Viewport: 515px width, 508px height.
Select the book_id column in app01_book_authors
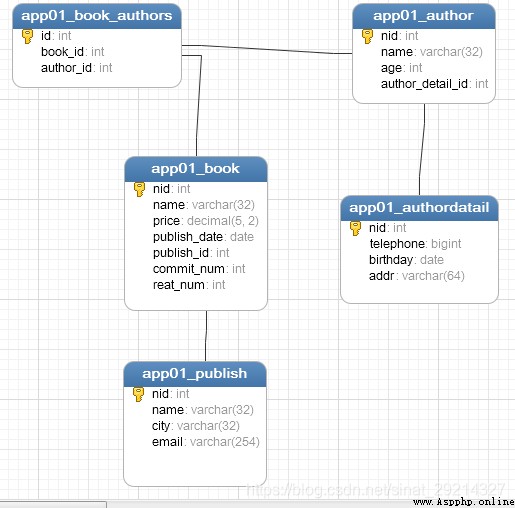(x=73, y=52)
